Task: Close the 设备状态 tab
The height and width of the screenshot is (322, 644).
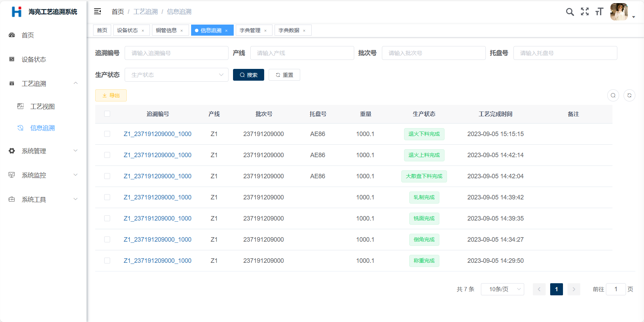Action: (x=143, y=30)
